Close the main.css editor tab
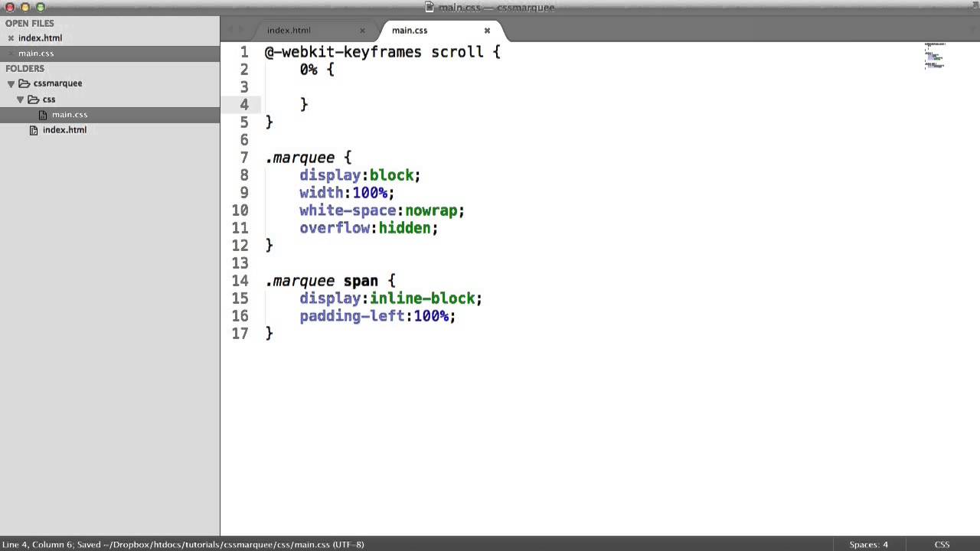 pyautogui.click(x=487, y=31)
